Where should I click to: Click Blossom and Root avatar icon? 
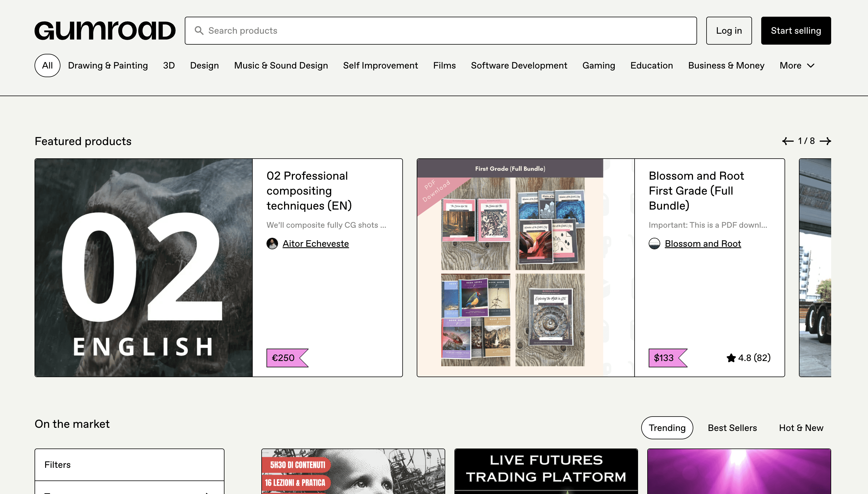coord(654,244)
